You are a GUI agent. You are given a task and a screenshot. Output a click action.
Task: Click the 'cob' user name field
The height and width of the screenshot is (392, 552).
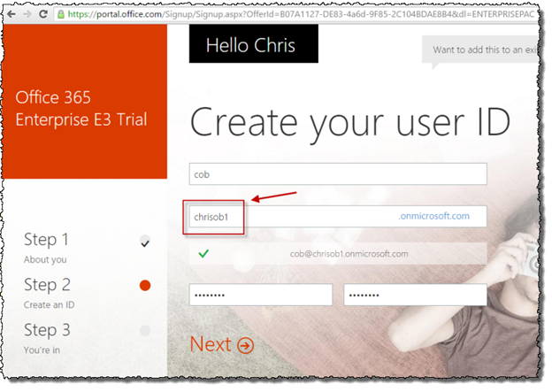[x=338, y=174]
